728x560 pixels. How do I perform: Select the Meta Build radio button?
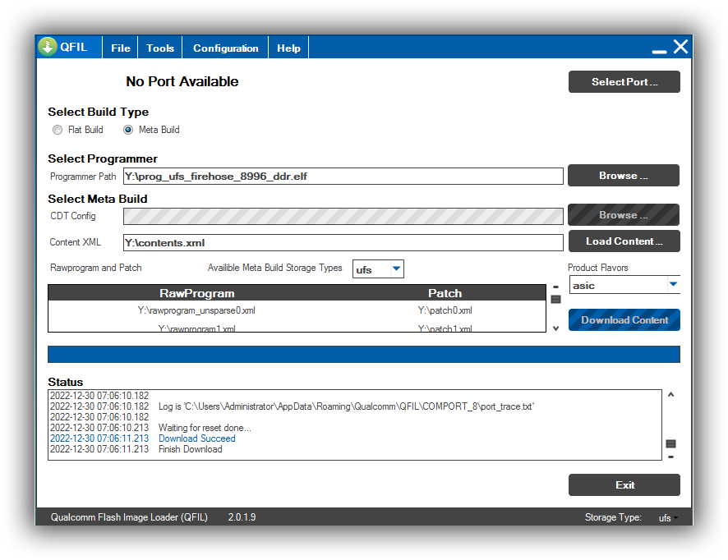(128, 130)
